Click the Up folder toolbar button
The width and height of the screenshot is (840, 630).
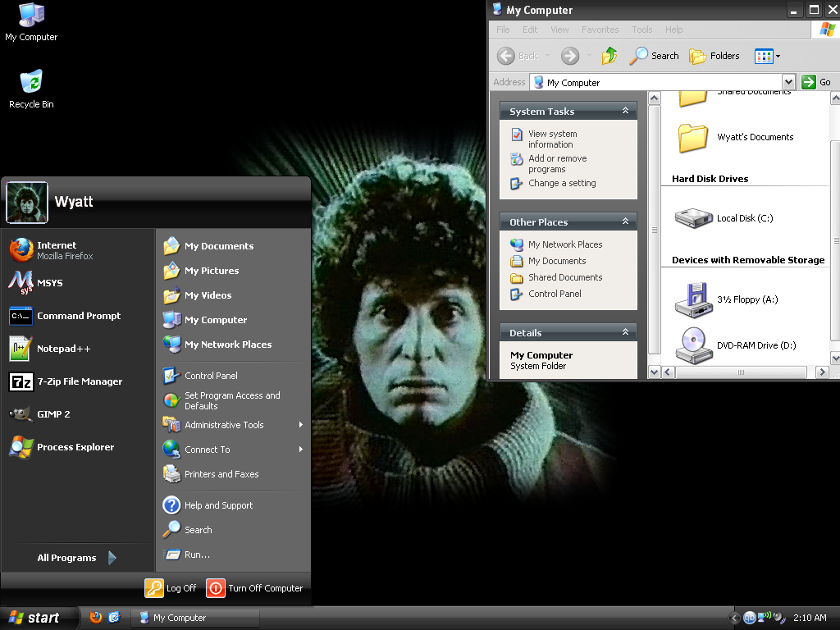pos(609,56)
